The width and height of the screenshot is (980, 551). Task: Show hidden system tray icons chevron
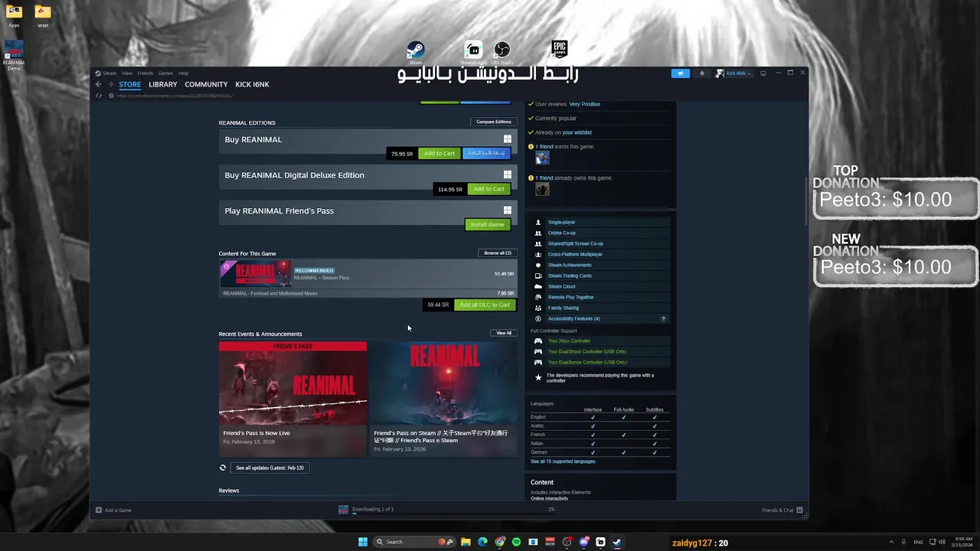pyautogui.click(x=891, y=542)
